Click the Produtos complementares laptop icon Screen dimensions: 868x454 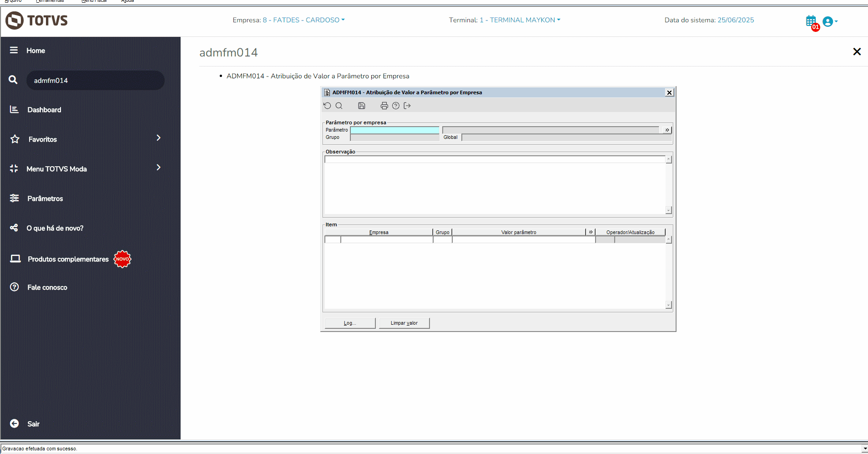(15, 259)
